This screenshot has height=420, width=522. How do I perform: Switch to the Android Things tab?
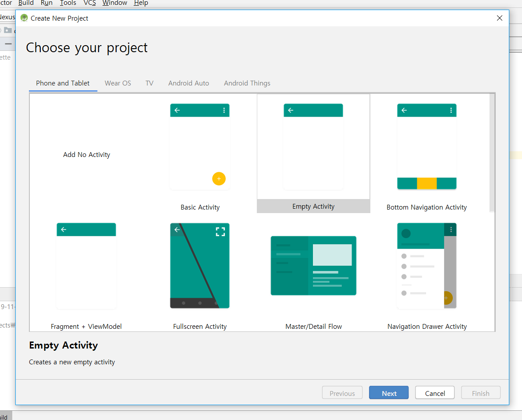pos(247,83)
